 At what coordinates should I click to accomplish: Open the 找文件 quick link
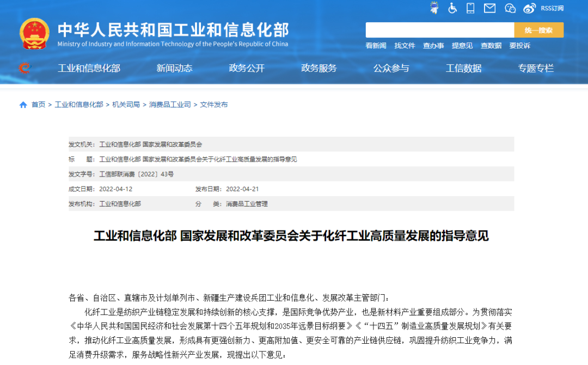point(405,45)
